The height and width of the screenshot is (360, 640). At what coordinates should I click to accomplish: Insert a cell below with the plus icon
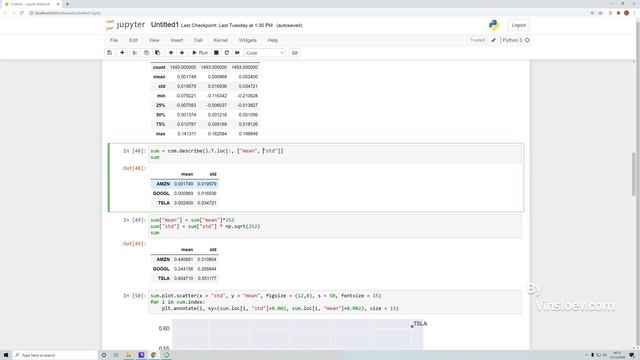tap(122, 53)
